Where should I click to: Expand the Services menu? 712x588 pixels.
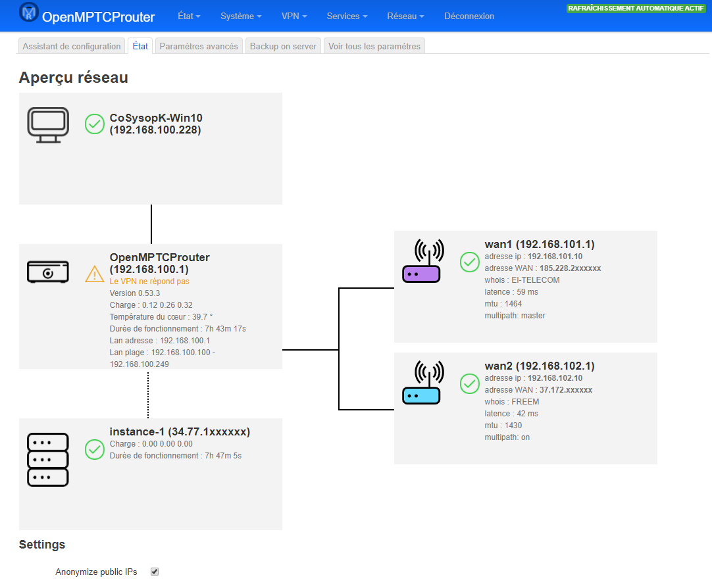coord(347,16)
